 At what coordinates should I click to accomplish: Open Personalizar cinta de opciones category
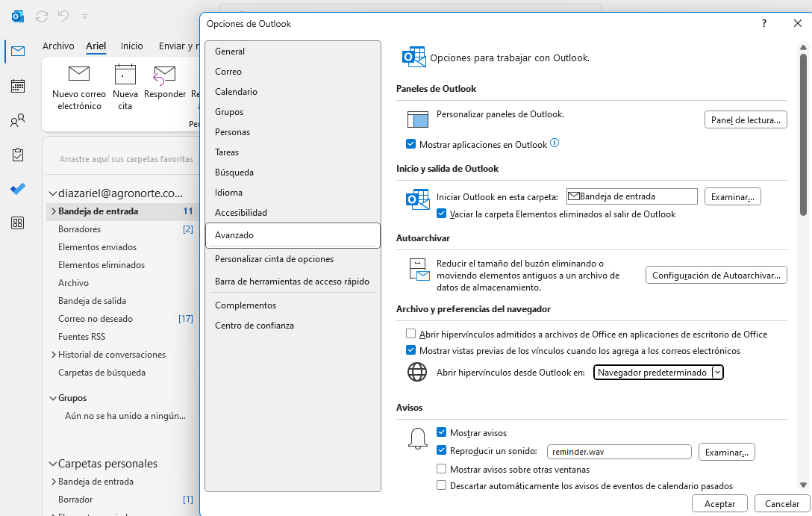pyautogui.click(x=293, y=259)
